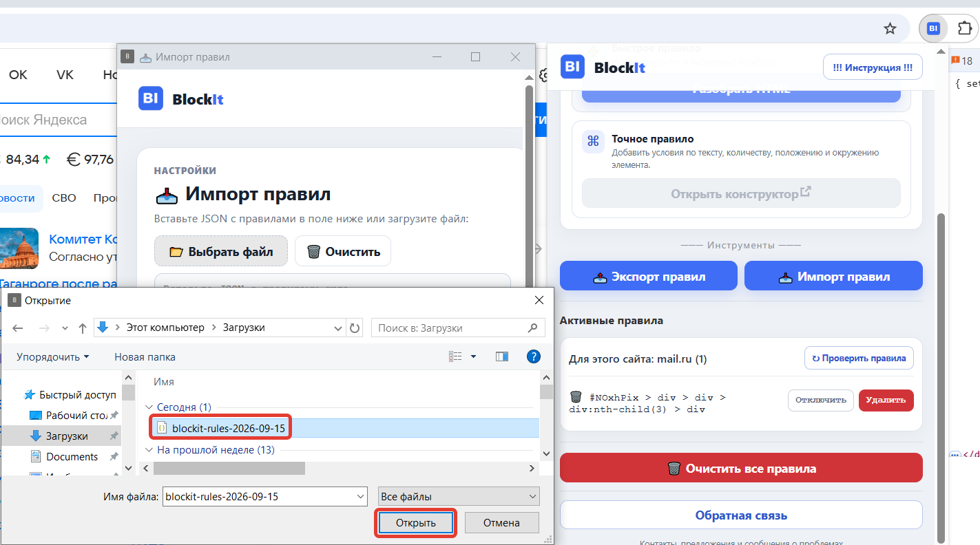Click the Быстрый доступ star icon
The height and width of the screenshot is (545, 980).
(x=30, y=395)
